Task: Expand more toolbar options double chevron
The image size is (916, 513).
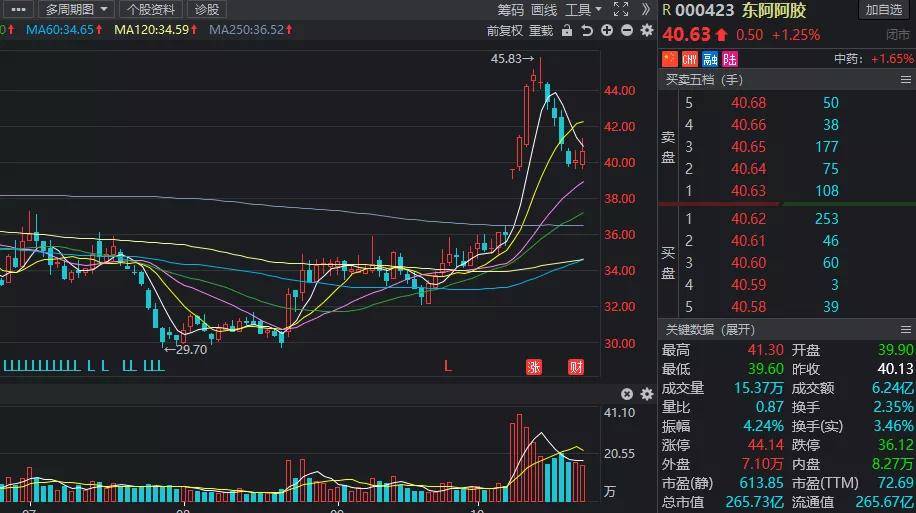Action: click(x=646, y=9)
